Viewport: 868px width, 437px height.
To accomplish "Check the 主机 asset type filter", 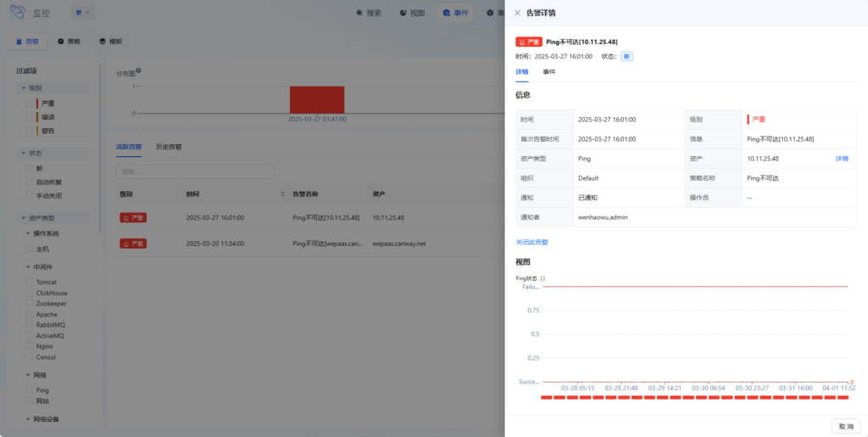I will tap(29, 249).
